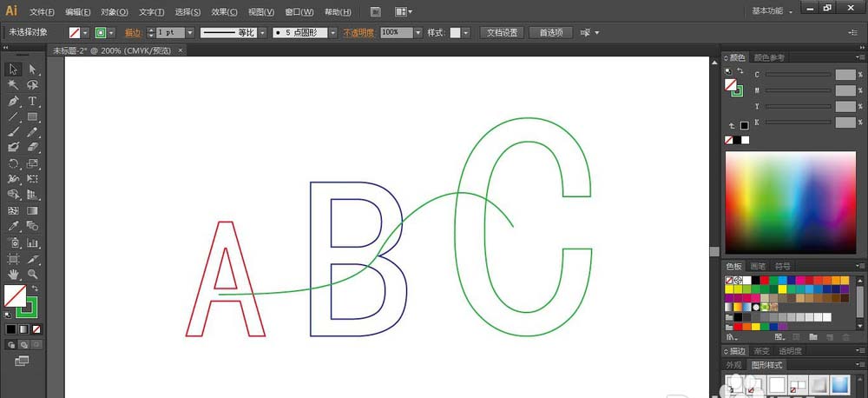The image size is (868, 398).
Task: Choose the Direct Selection tool
Action: [32, 70]
